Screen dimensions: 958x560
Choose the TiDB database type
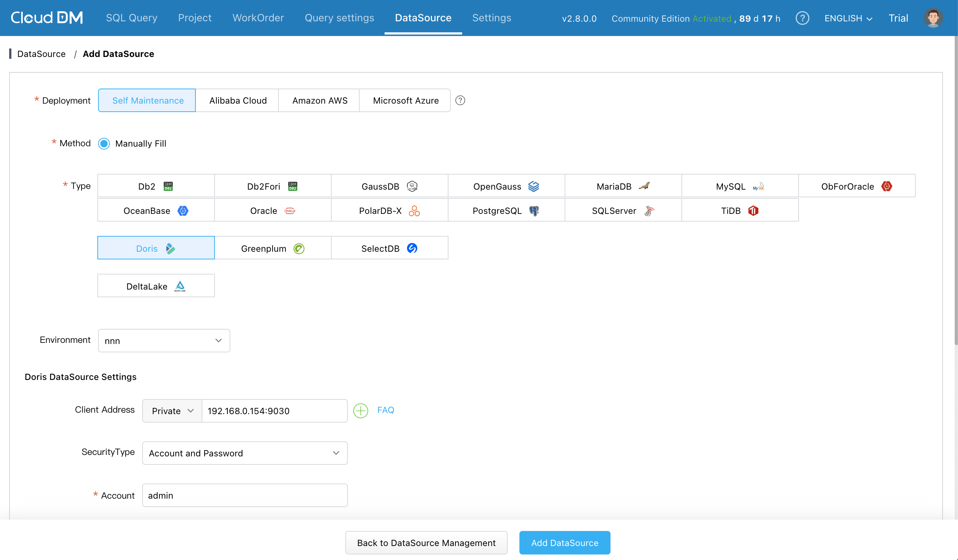click(x=739, y=211)
